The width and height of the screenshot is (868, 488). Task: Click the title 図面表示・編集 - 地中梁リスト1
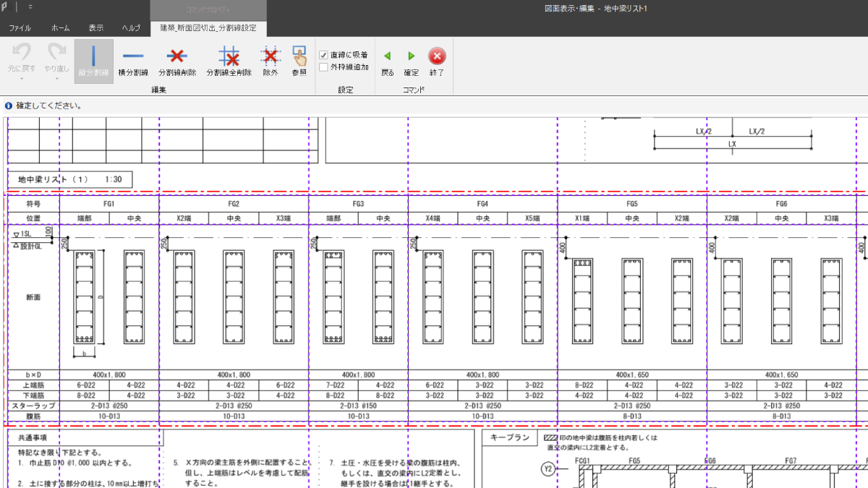tap(596, 7)
